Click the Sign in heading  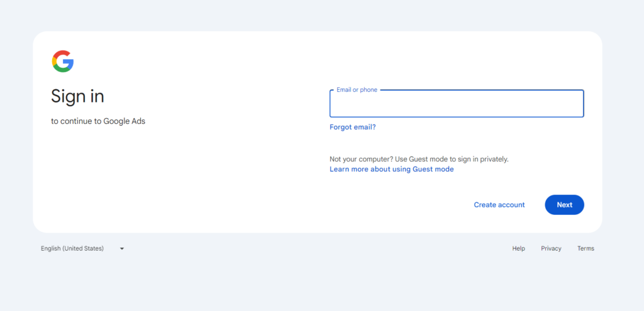coord(77,96)
